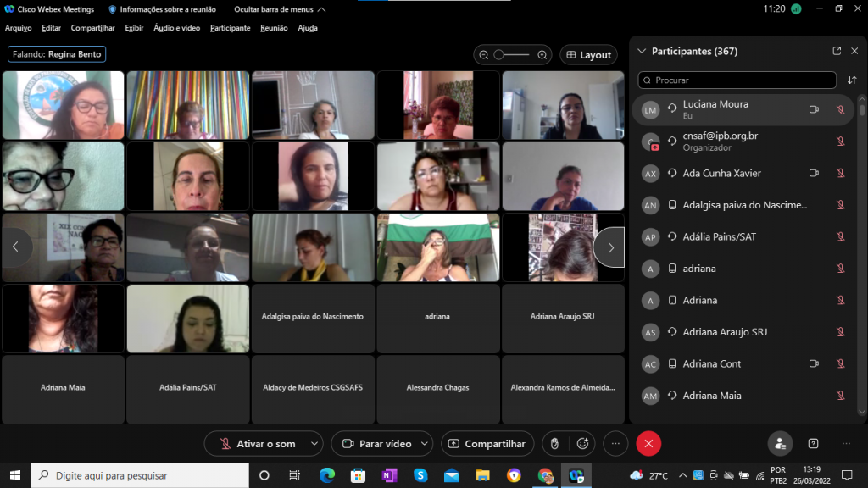Zoom in the video grid with plus magnifier

[x=542, y=55]
